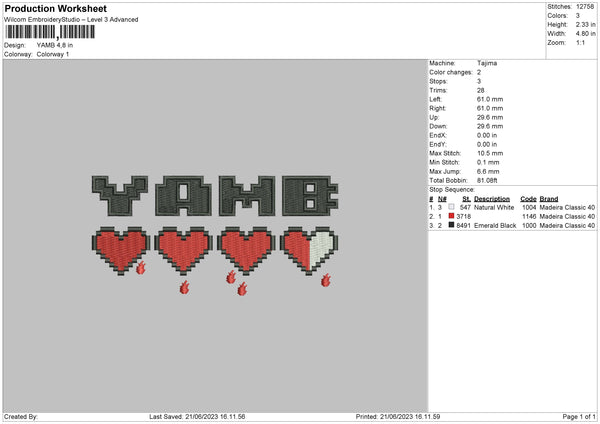600x424 pixels.
Task: Click the 'Stop Sequence:' heading
Action: point(452,190)
